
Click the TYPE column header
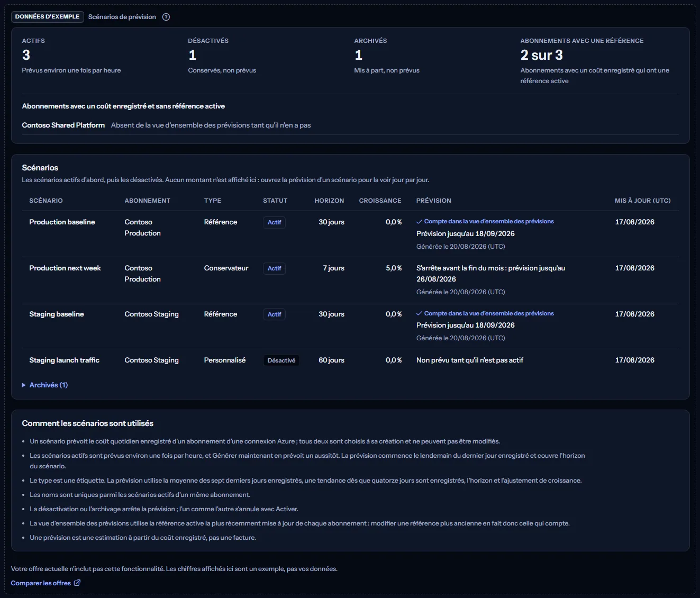coord(213,201)
